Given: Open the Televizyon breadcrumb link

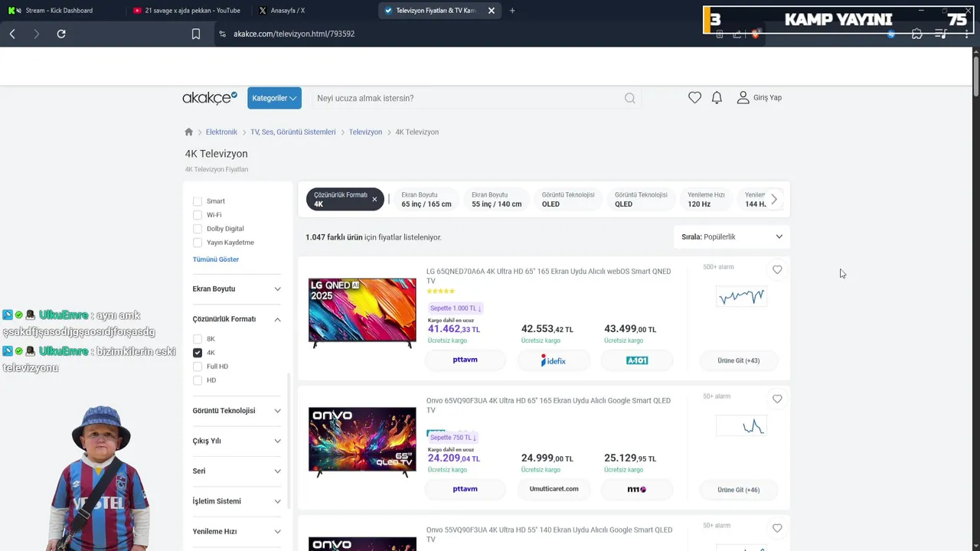Looking at the screenshot, I should pyautogui.click(x=365, y=132).
